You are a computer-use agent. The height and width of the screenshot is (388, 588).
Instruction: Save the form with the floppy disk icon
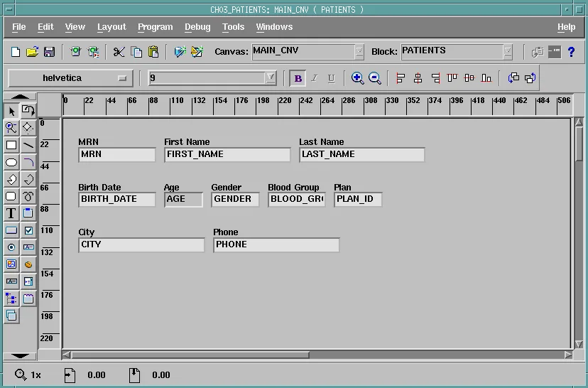[50, 52]
